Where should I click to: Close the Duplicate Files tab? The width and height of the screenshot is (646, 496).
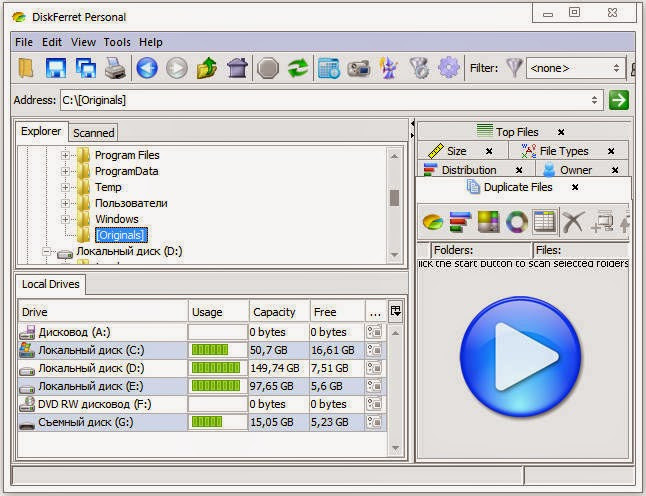tap(575, 187)
